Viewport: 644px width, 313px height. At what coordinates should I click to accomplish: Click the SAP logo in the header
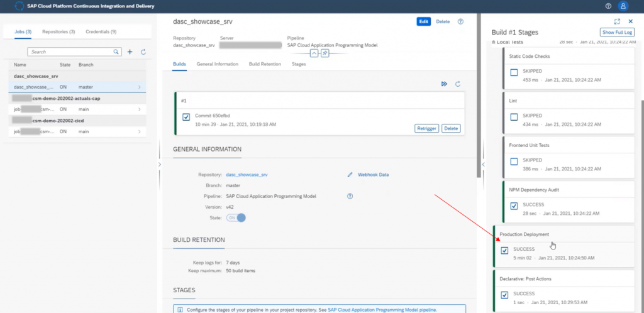pyautogui.click(x=19, y=6)
